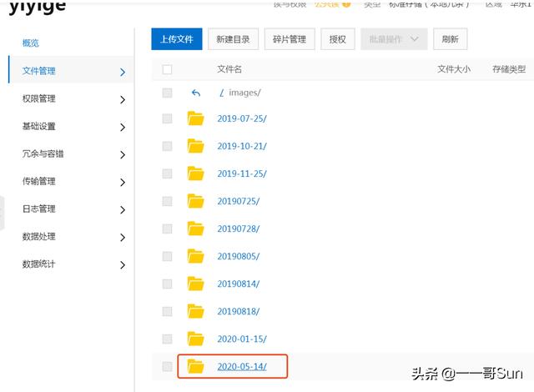Check the box for folder 20190805/
The width and height of the screenshot is (534, 392).
167,257
